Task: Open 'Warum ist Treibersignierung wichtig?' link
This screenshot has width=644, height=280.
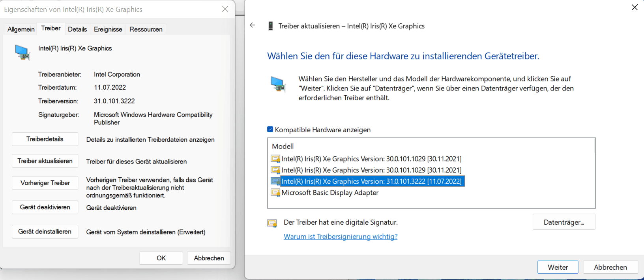Action: pos(341,237)
